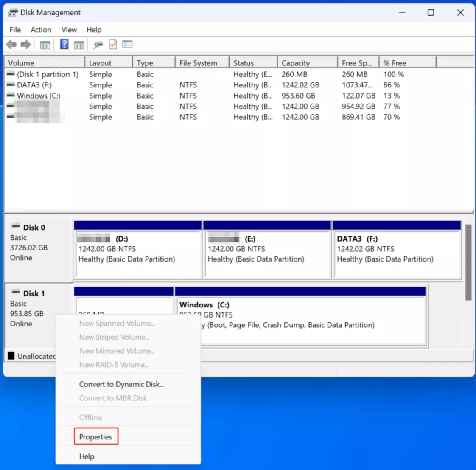Click Show/Hide Console Tree toolbar icon
476x470 pixels.
(45, 45)
